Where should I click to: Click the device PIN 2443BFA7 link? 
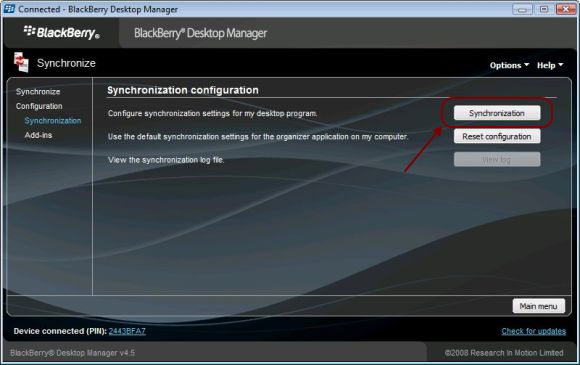point(127,331)
